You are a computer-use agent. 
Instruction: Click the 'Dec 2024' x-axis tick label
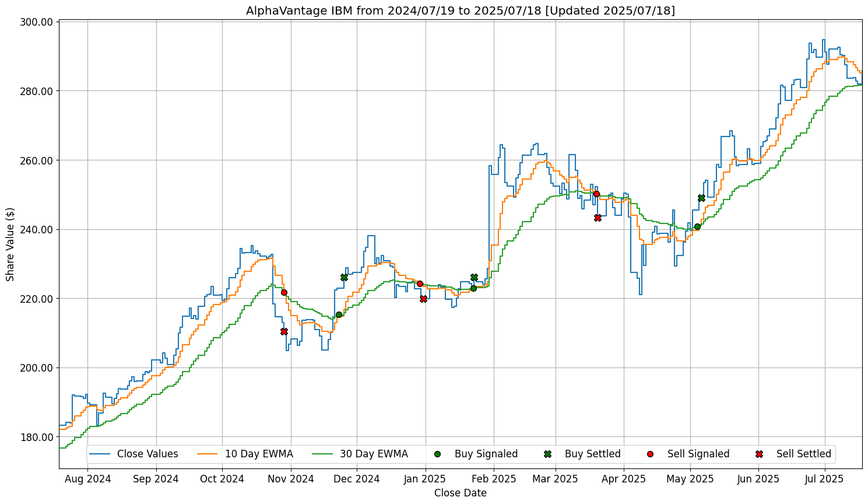tap(357, 479)
